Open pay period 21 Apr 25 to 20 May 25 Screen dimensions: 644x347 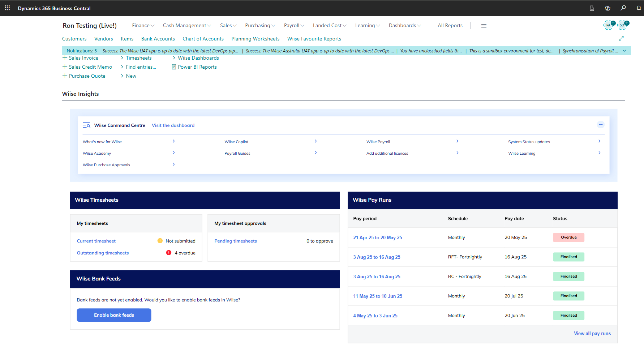pos(378,237)
